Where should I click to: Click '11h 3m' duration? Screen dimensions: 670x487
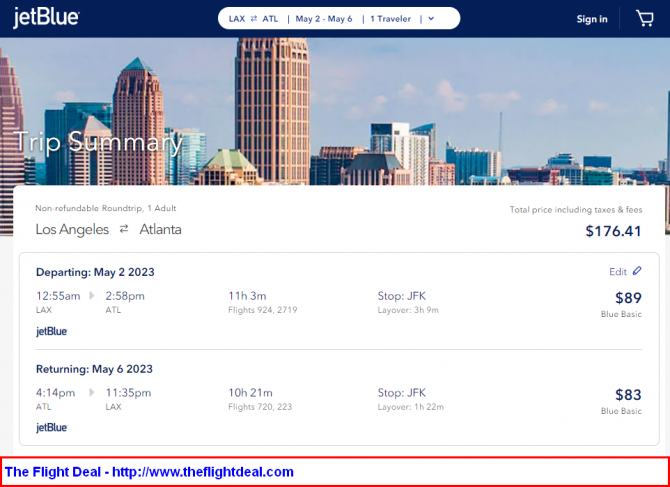pyautogui.click(x=247, y=296)
